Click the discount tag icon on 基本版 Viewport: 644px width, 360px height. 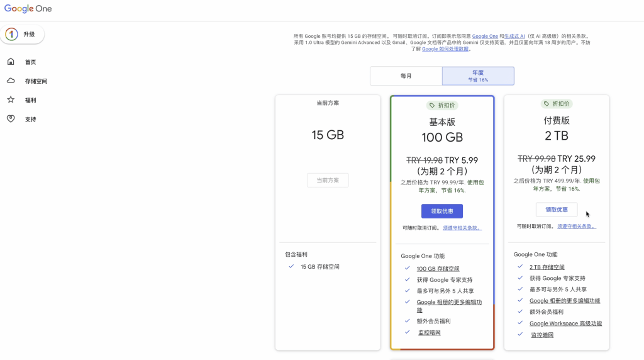pos(432,105)
